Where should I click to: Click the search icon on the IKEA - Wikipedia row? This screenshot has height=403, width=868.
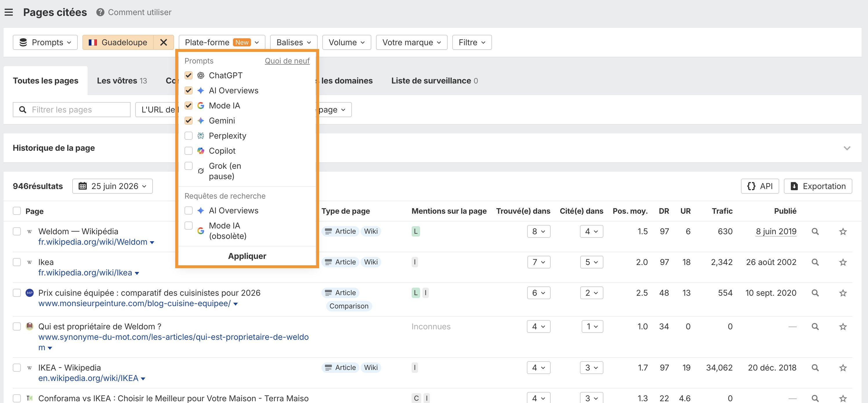coord(815,368)
